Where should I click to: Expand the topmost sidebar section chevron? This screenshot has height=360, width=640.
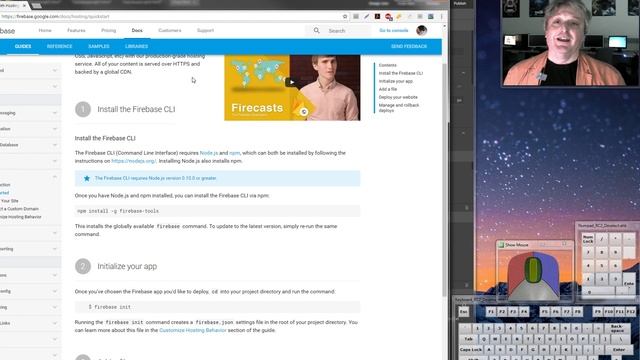click(x=55, y=70)
